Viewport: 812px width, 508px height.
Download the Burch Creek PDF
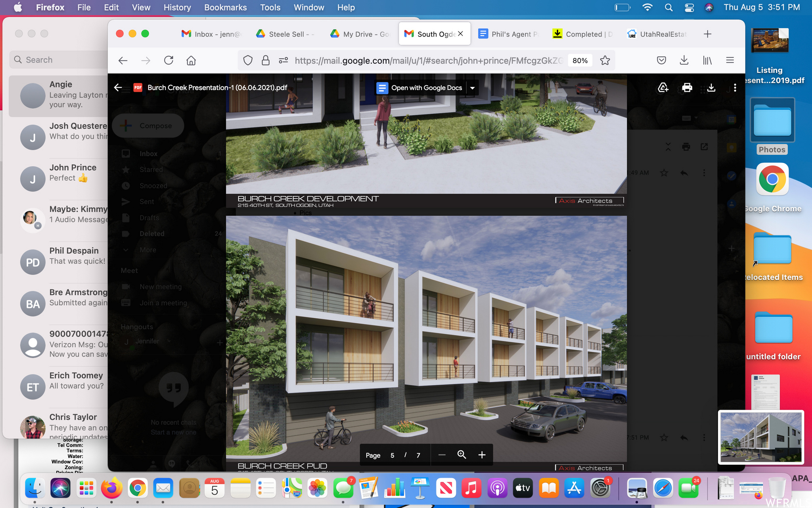click(x=710, y=87)
